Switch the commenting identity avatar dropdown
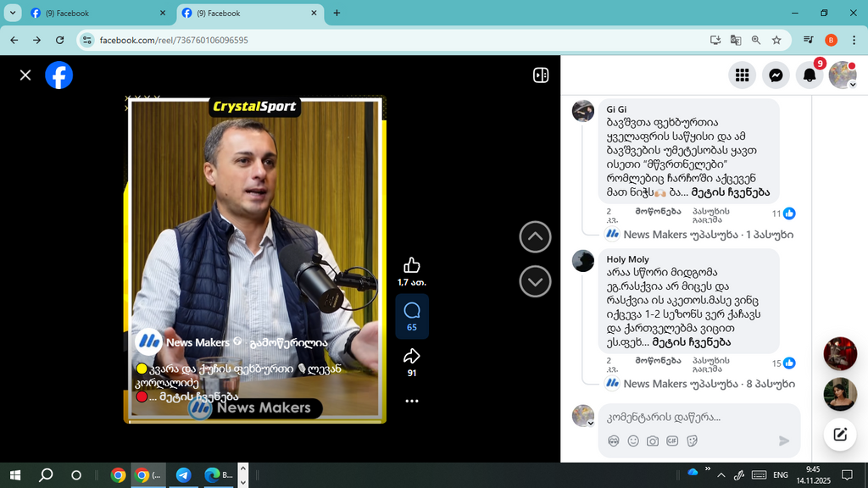The height and width of the screenshot is (488, 868). (583, 416)
